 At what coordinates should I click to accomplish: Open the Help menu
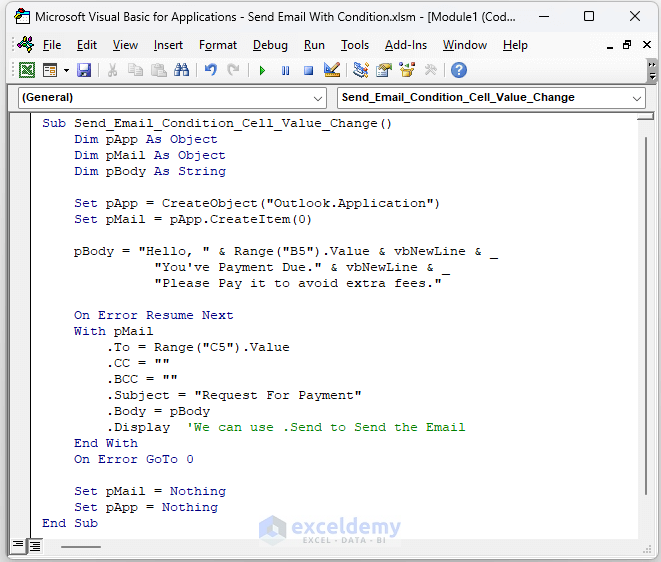515,45
